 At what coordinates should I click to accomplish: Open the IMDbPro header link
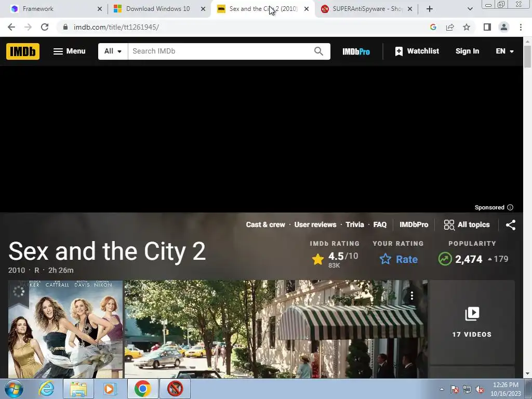pyautogui.click(x=356, y=51)
